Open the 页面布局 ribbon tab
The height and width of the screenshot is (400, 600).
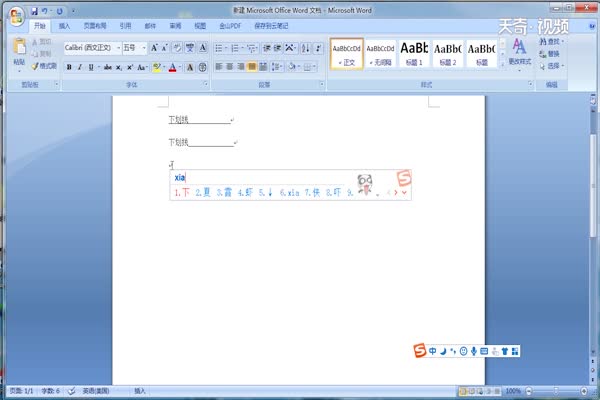tap(95, 25)
